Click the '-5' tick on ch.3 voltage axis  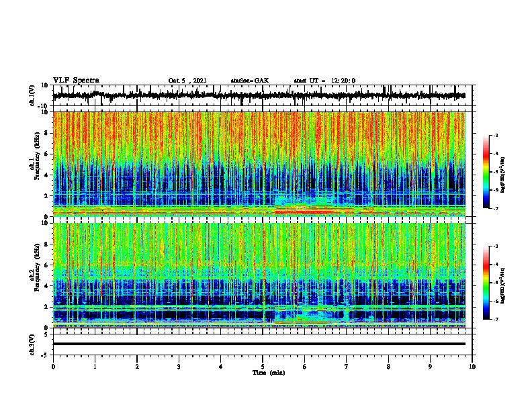click(45, 355)
